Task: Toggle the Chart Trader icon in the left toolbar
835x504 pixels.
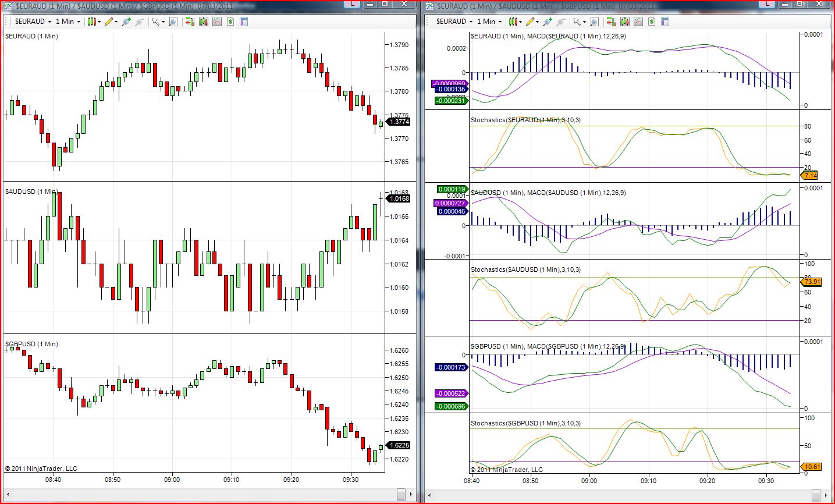Action: [190, 22]
